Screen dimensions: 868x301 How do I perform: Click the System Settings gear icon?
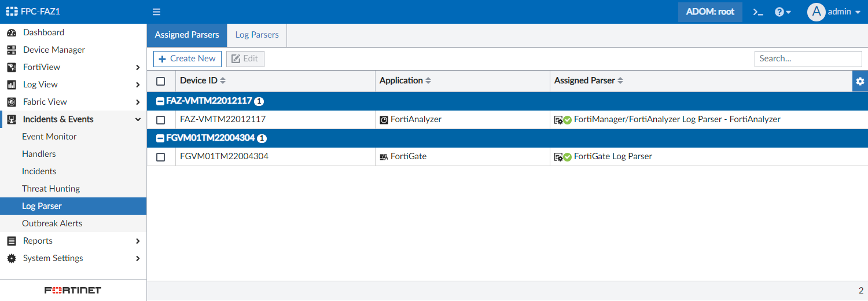click(x=12, y=258)
